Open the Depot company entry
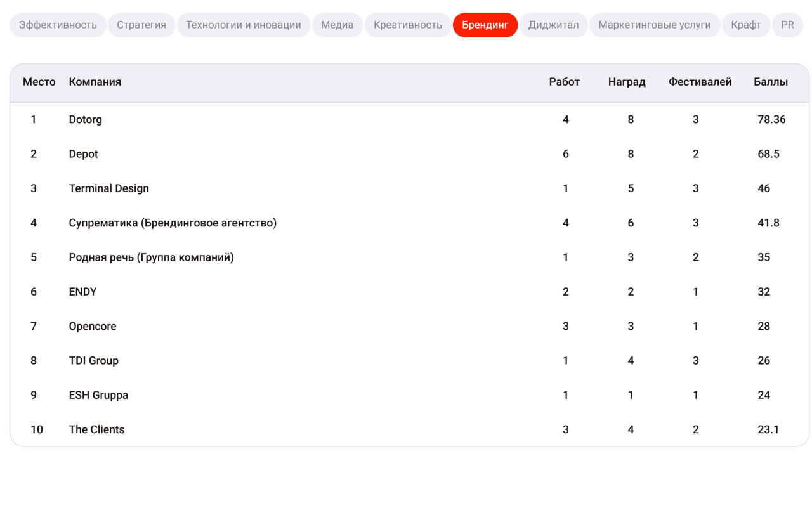 (84, 154)
